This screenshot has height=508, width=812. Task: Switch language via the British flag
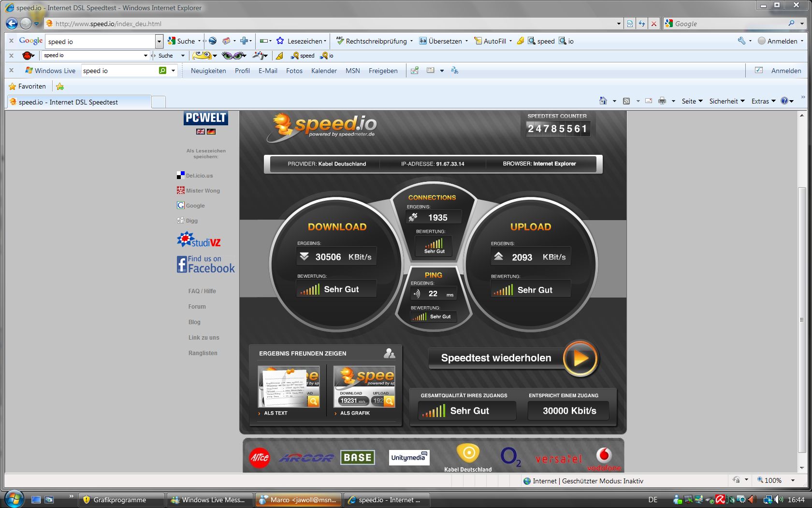click(201, 132)
